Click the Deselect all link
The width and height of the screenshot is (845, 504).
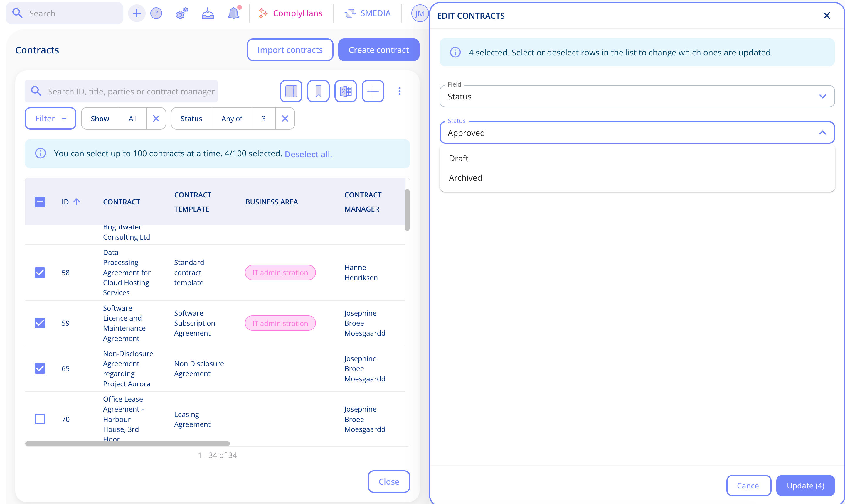coord(308,154)
